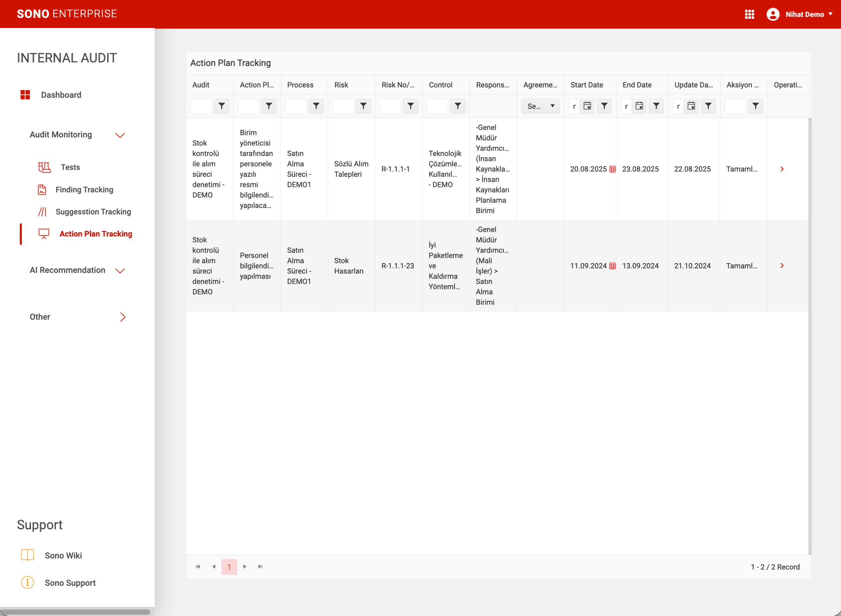Click the Audit column filter icon

[222, 106]
